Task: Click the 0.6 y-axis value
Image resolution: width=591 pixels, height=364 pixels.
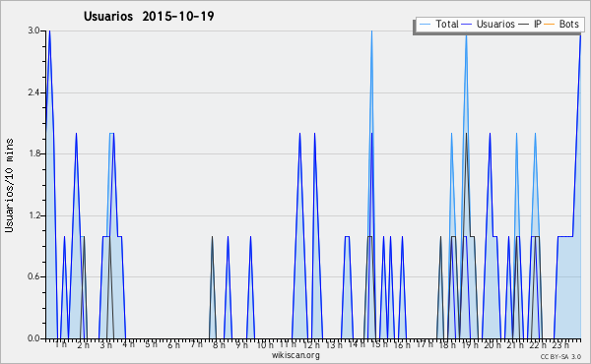Action: (33, 276)
